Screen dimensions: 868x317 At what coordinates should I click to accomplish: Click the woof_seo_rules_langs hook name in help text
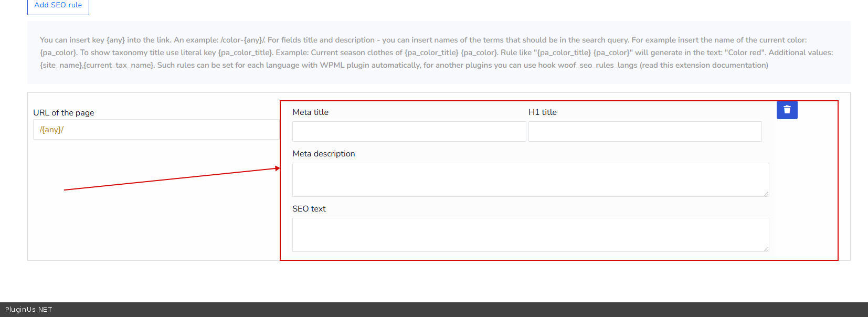point(597,65)
